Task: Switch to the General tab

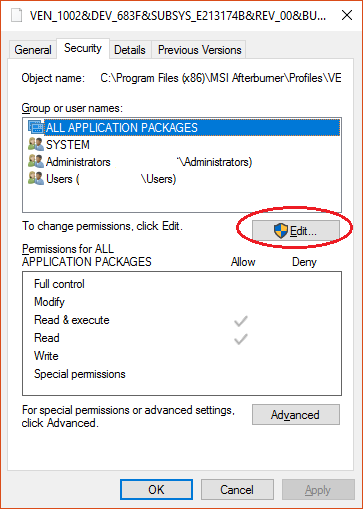Action: pos(33,50)
